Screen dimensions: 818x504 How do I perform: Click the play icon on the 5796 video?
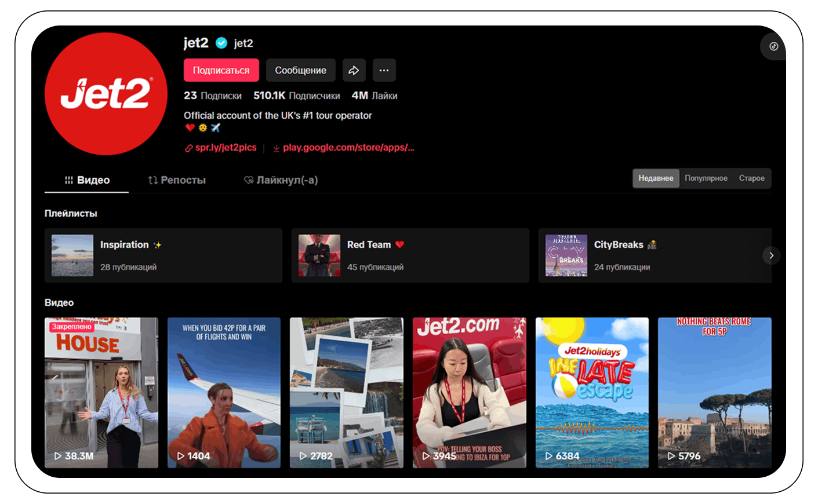(671, 456)
